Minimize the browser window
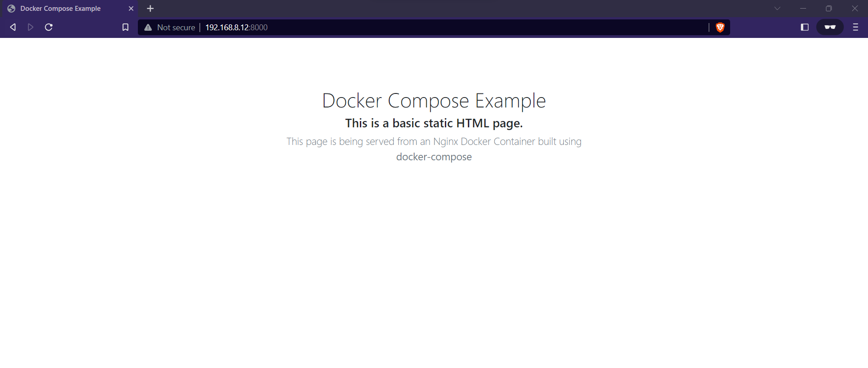Image resolution: width=868 pixels, height=368 pixels. click(803, 9)
